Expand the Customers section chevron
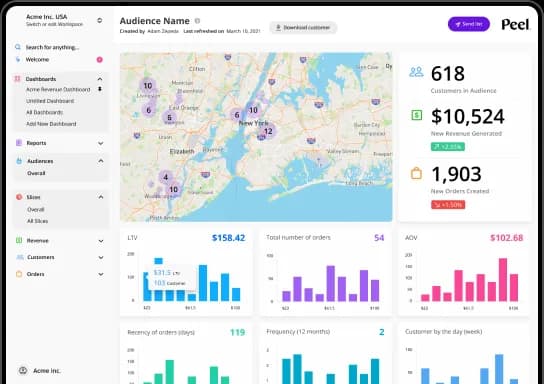 coord(101,257)
